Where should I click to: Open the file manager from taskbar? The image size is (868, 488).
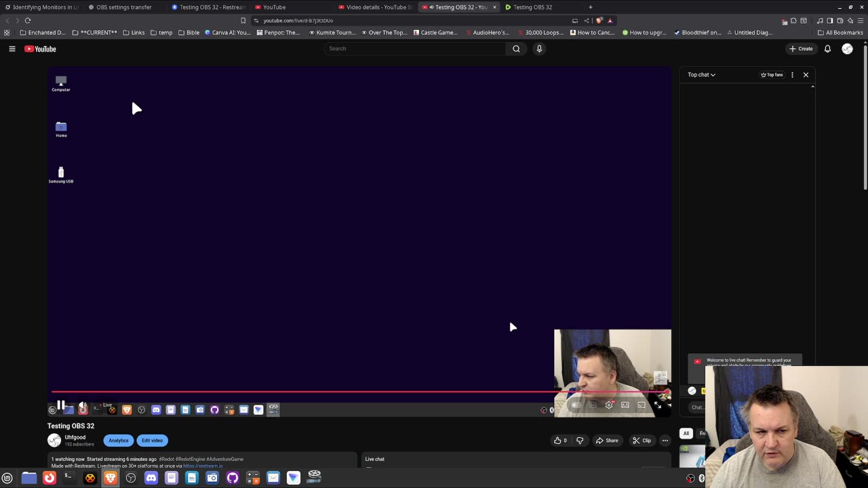[28, 478]
